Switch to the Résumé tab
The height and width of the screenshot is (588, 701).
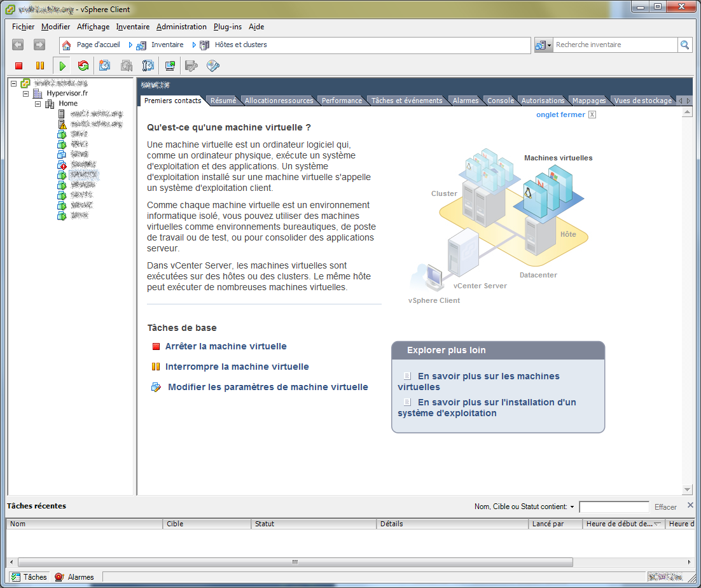[223, 101]
